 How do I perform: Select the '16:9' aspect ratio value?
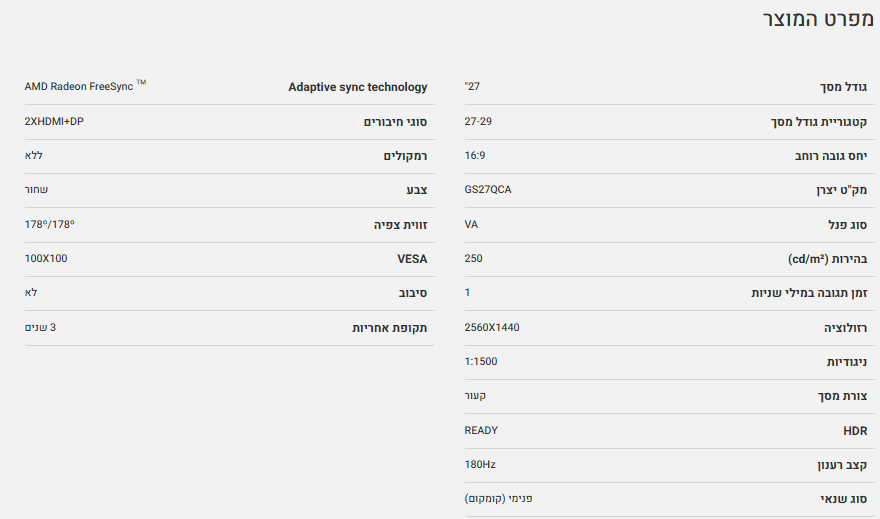pos(475,156)
